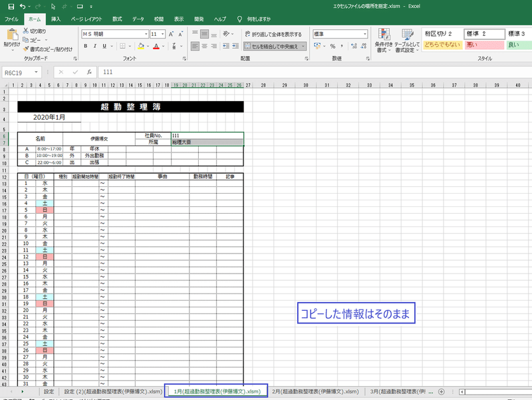Viewport: 532px width, 400px height.
Task: Toggle bottom vertical alignment
Action: coord(213,34)
